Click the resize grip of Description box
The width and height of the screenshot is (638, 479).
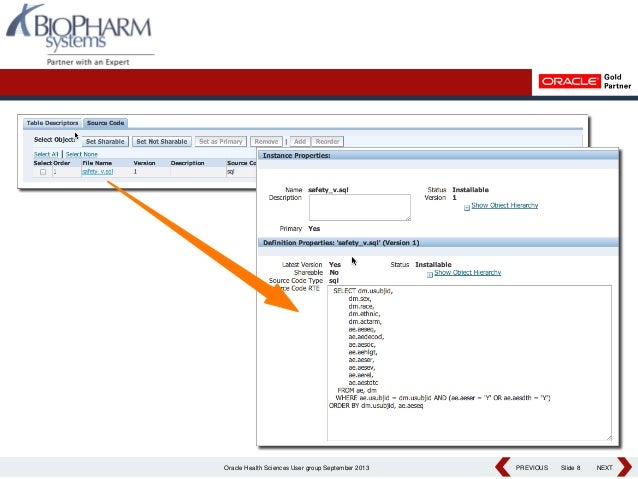tap(408, 219)
